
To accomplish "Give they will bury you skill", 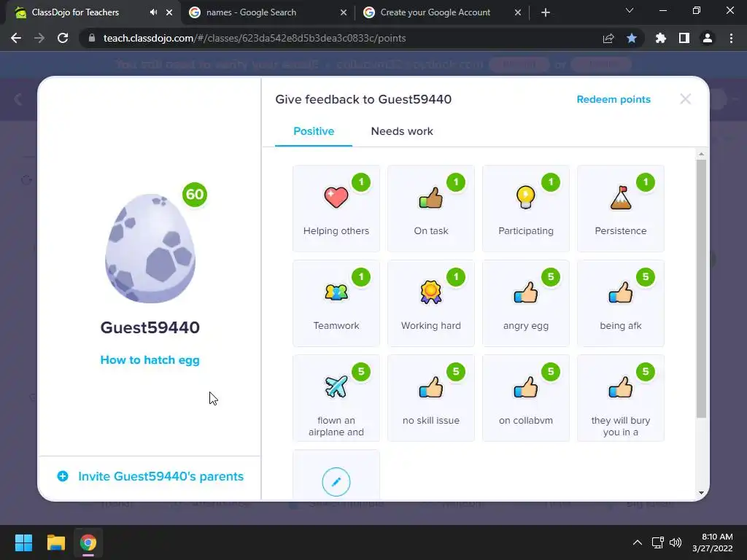I will [x=620, y=398].
